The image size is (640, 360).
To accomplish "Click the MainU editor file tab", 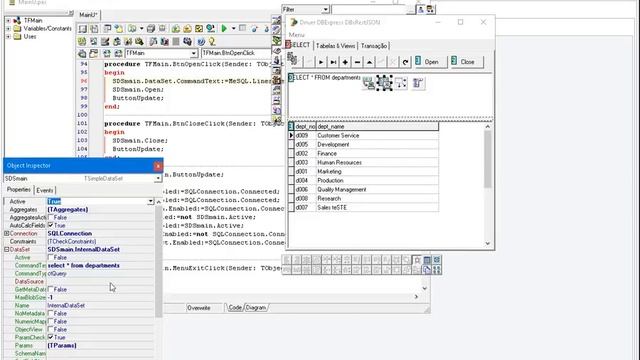I will pyautogui.click(x=89, y=15).
